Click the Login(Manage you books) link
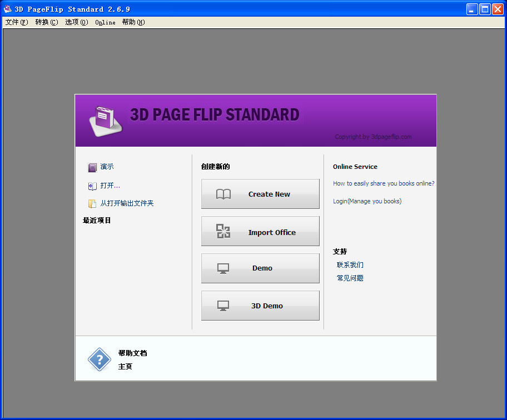507x420 pixels. point(367,201)
